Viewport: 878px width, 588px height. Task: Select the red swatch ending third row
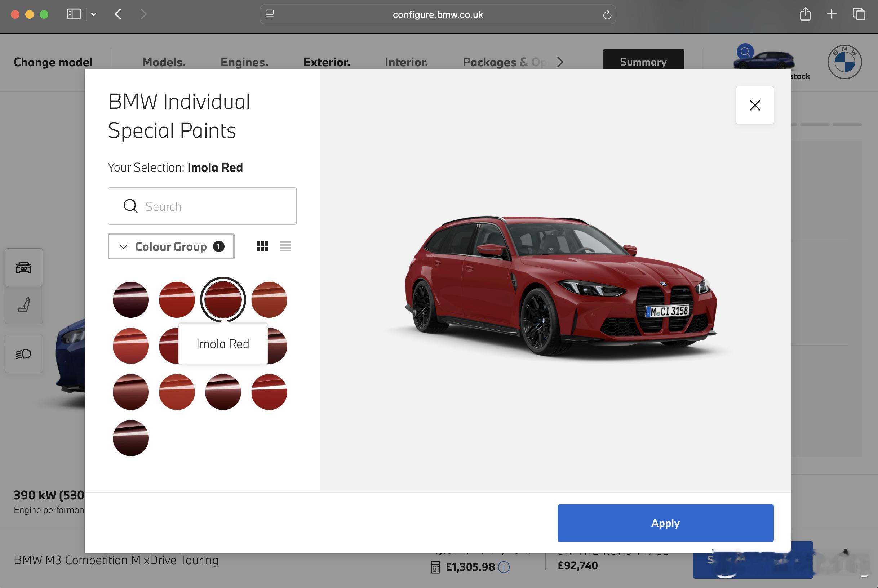(269, 392)
